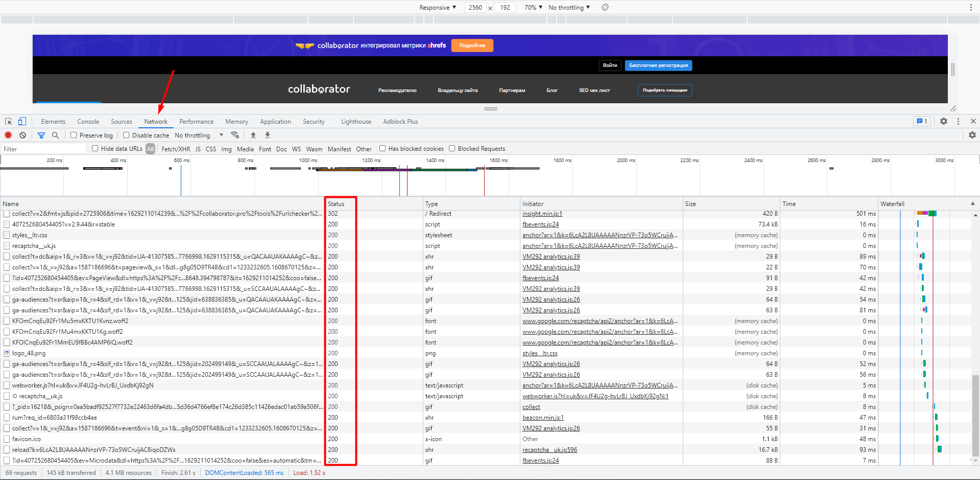Open the network panel throttling dropdown
The height and width of the screenshot is (480, 980).
point(199,135)
